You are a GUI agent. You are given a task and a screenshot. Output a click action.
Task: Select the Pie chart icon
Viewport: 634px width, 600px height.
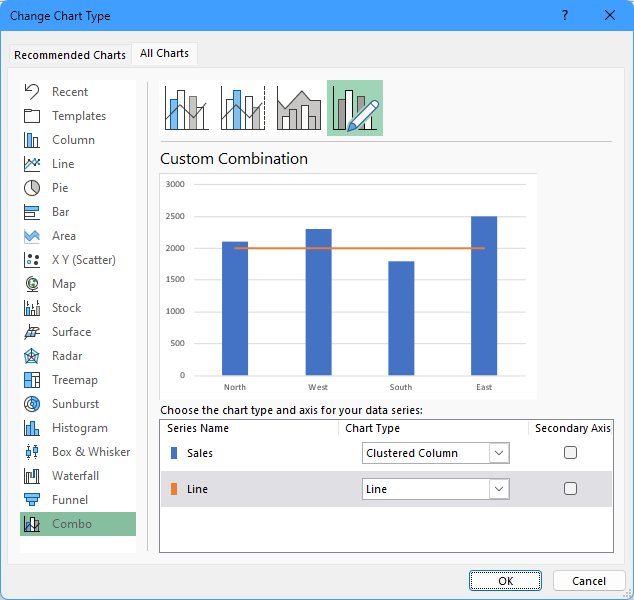pos(32,188)
